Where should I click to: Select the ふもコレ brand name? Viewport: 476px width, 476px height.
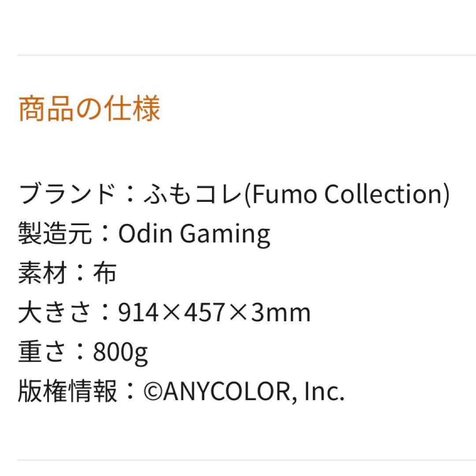pos(193,194)
